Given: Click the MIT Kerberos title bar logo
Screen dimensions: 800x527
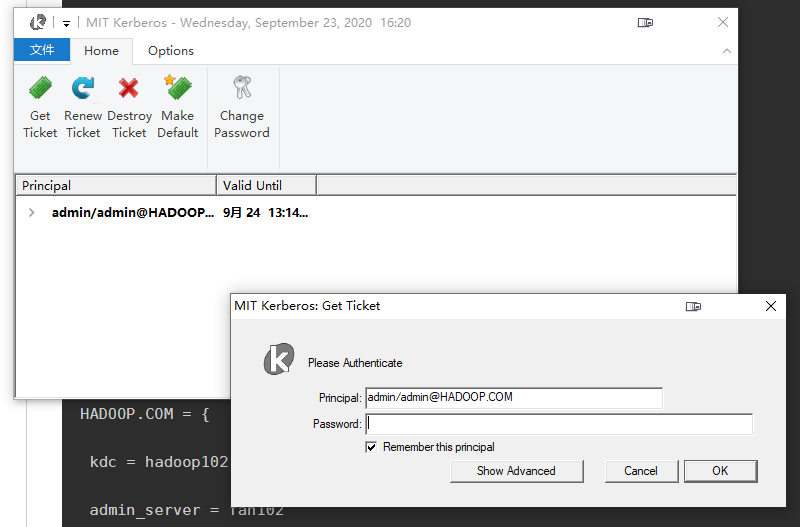Looking at the screenshot, I should [38, 22].
